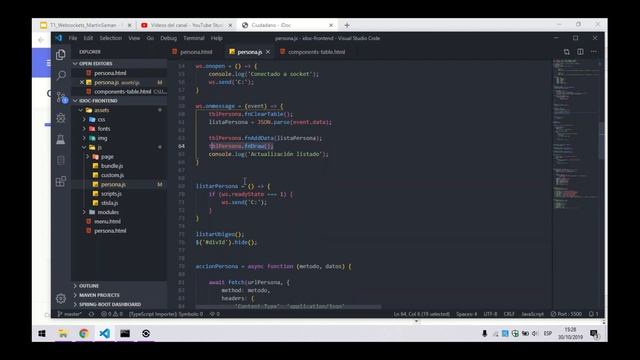Expand the img folder
The image size is (640, 360).
pyautogui.click(x=102, y=138)
